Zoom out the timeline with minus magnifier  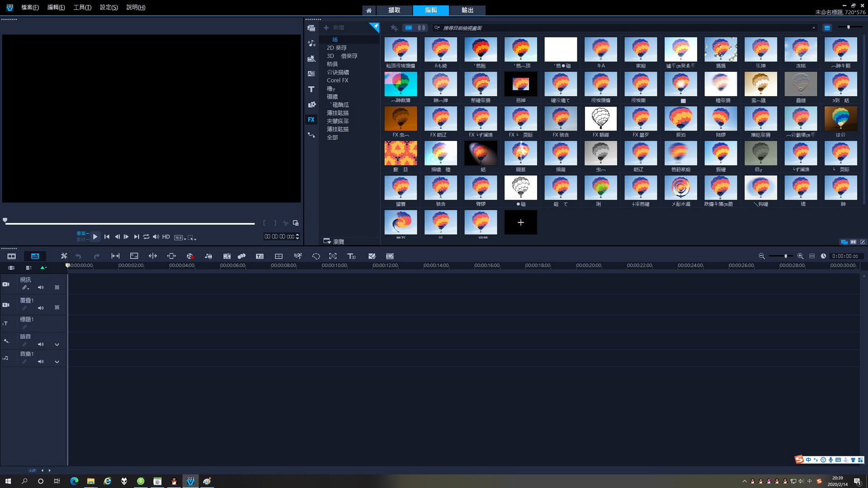tap(762, 256)
